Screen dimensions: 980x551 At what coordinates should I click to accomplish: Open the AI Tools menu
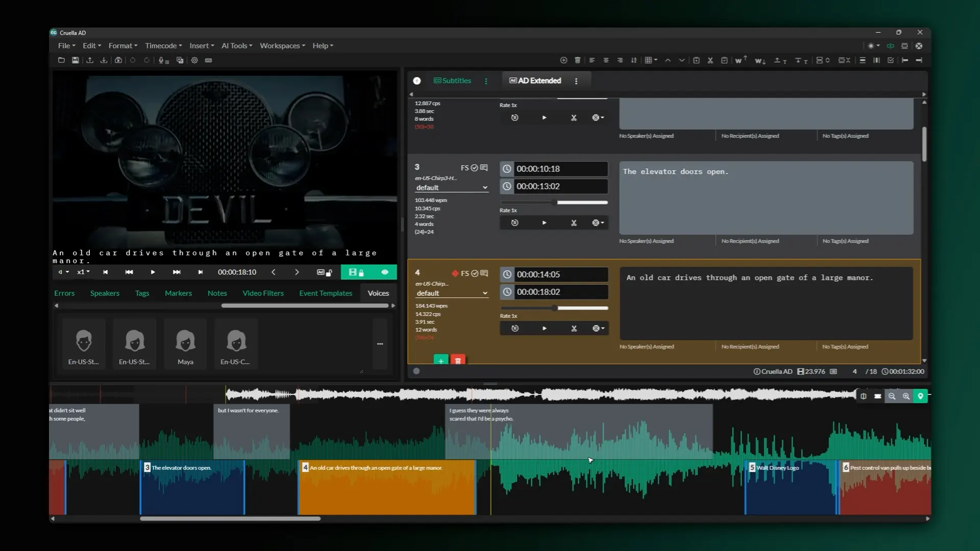click(237, 45)
